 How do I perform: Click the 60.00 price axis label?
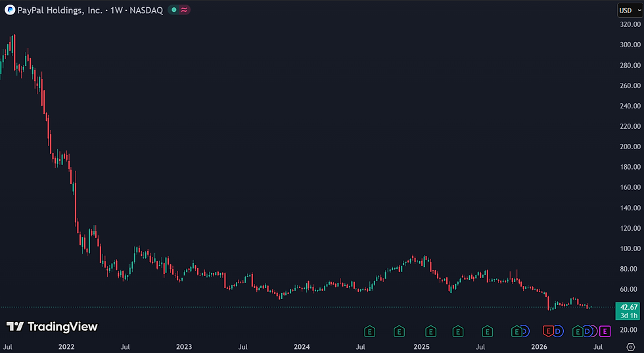[630, 289]
